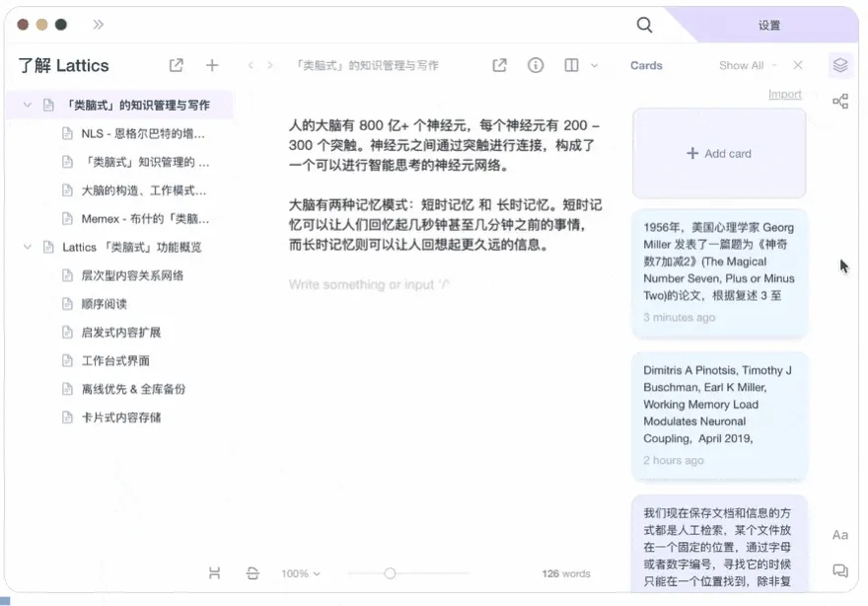Screen dimensions: 868x606
Task: Open 工作台式界面 document
Action: [115, 360]
